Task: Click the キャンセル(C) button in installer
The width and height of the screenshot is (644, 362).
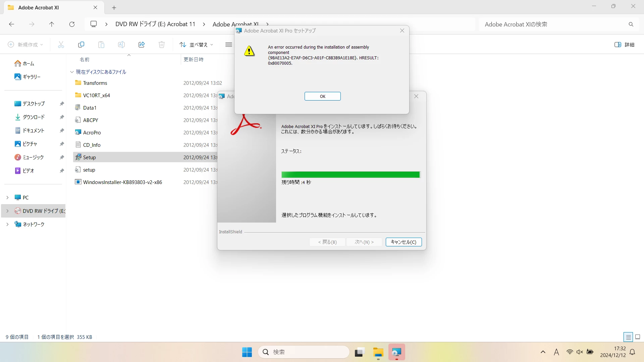Action: pyautogui.click(x=404, y=242)
